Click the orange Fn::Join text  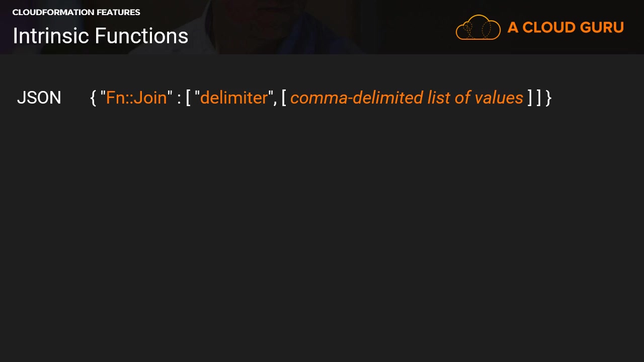pos(136,98)
